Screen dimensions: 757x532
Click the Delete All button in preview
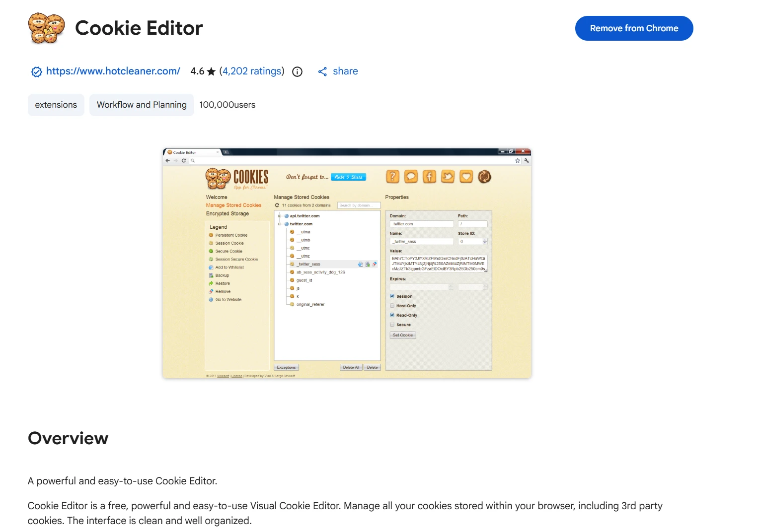point(351,367)
